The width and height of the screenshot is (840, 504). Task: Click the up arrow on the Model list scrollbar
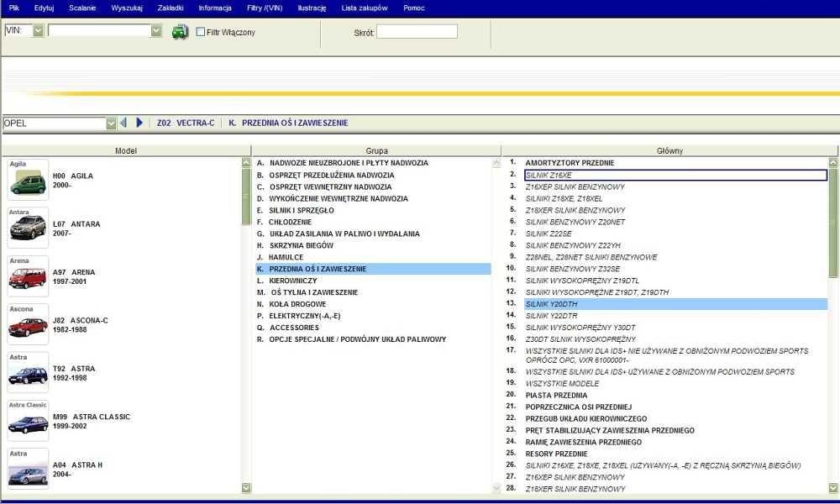click(246, 162)
